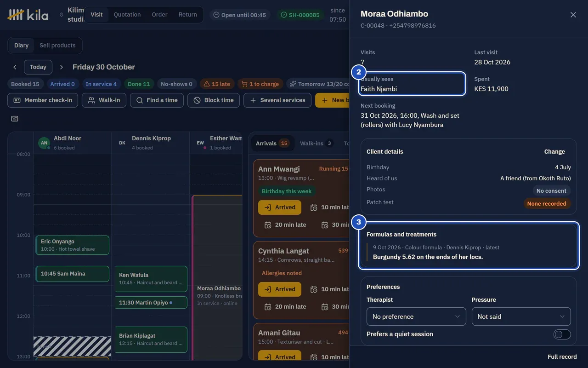Switch to the Order tab
588x368 pixels.
(159, 14)
